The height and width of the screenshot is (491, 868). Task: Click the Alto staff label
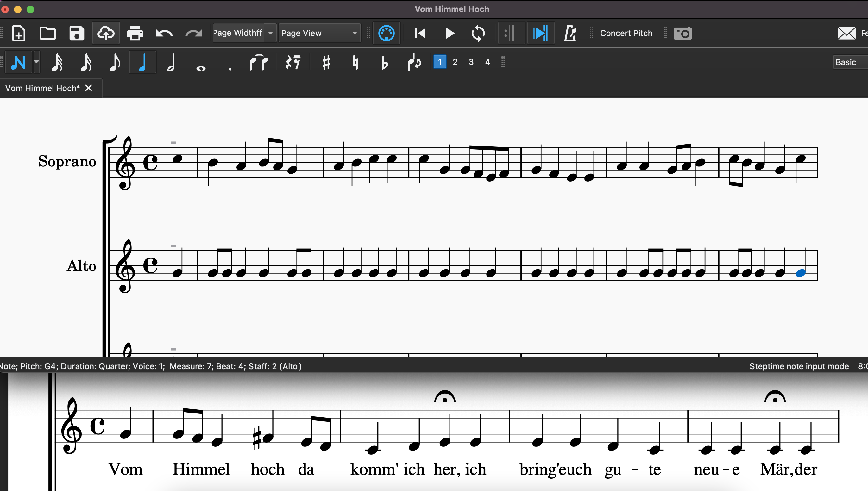pos(81,266)
